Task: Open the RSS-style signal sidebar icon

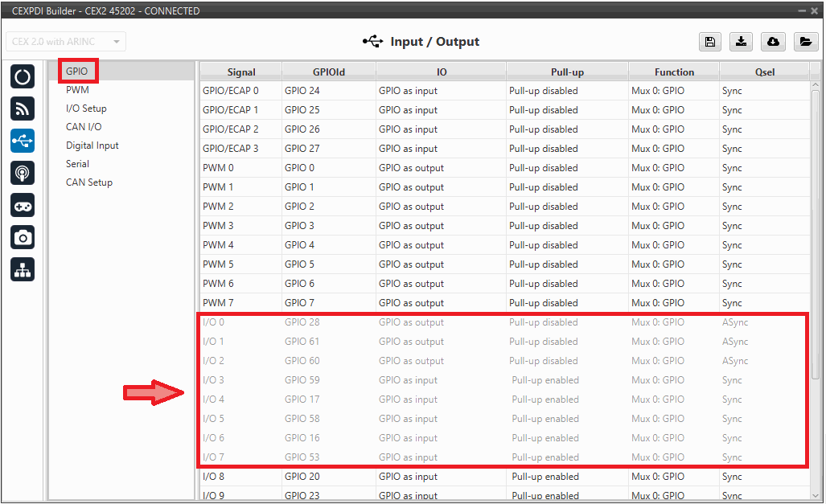Action: pyautogui.click(x=23, y=109)
